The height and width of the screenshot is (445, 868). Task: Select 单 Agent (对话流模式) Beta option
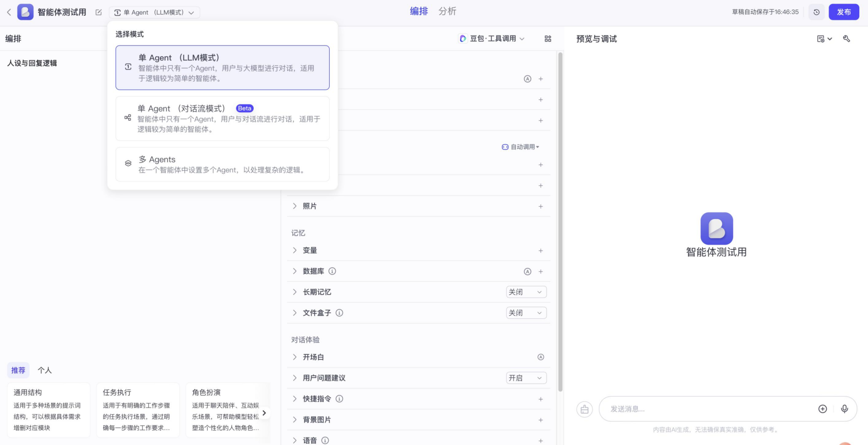click(222, 119)
